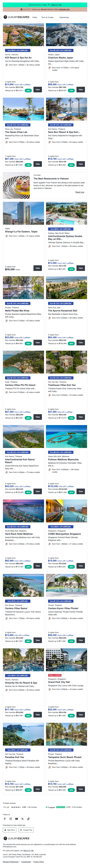90x868 pixels.
Task: Click the Luxury Escapes logo in header
Action: click(16, 17)
